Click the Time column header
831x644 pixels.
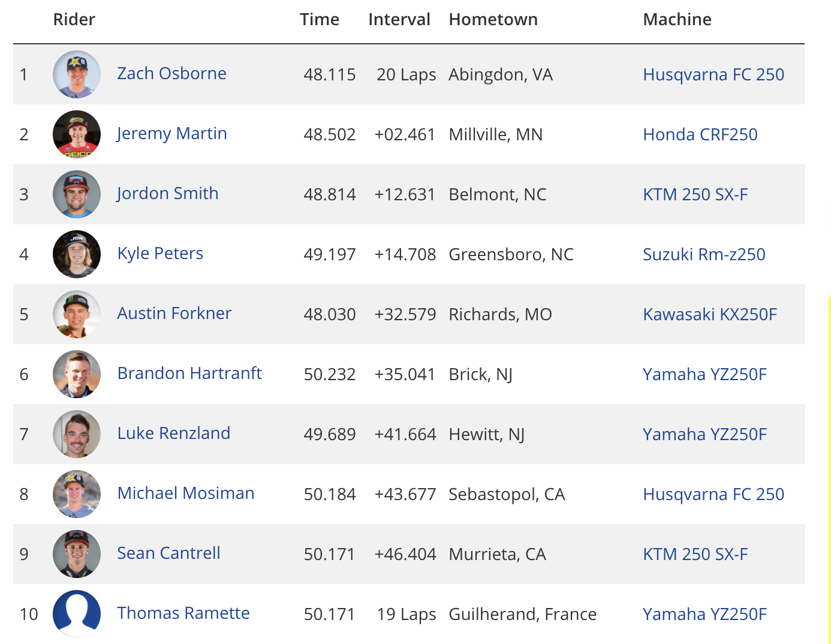pos(320,19)
